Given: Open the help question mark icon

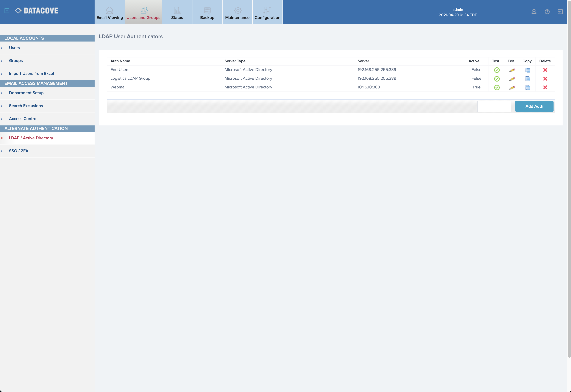Looking at the screenshot, I should [x=547, y=12].
